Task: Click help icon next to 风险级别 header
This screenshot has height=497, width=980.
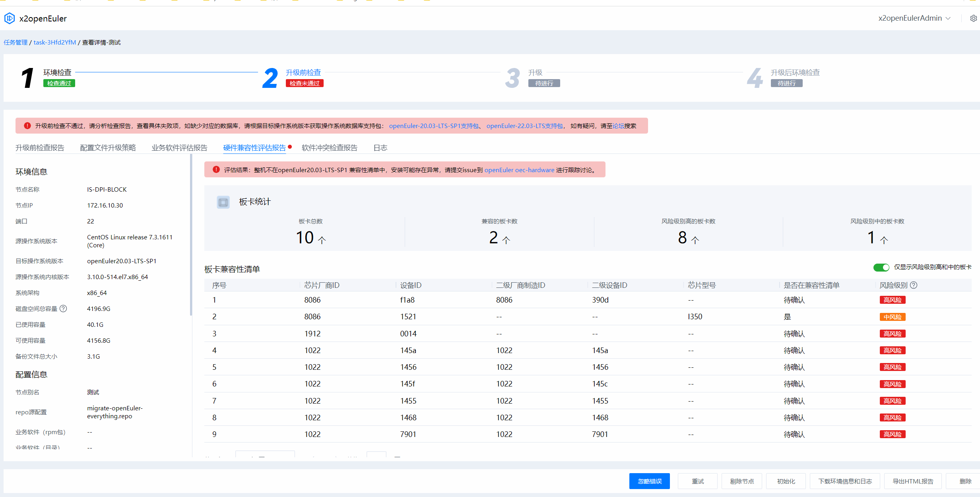Action: coord(914,285)
